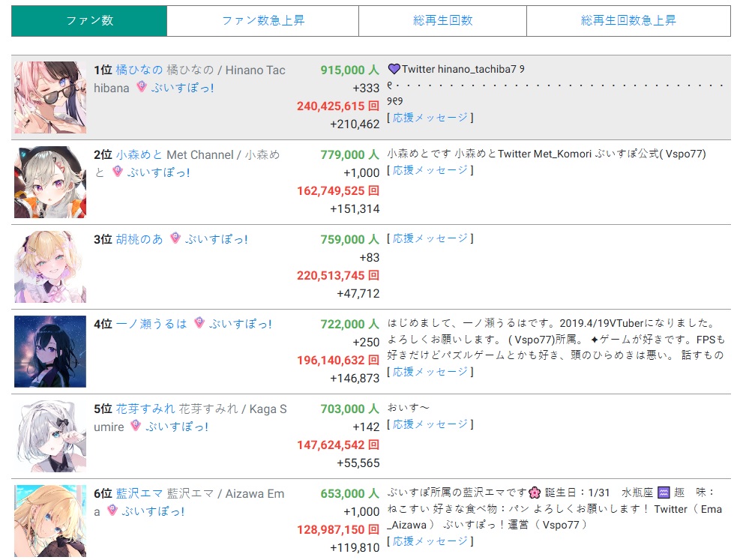Click the view count 128,987,150 回

[338, 529]
